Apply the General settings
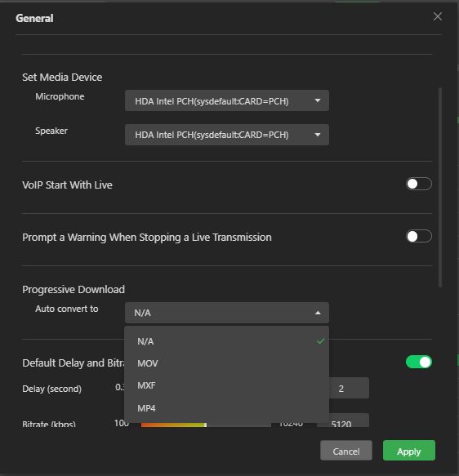 coord(409,451)
